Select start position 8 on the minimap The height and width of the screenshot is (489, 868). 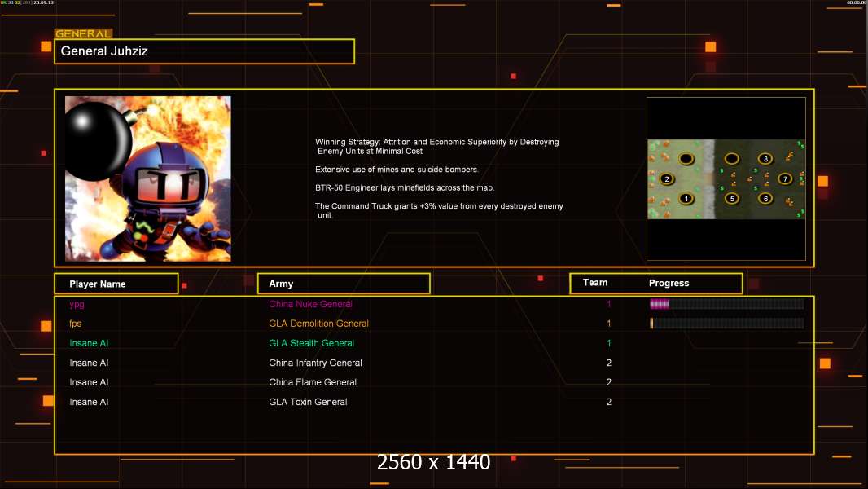(765, 159)
